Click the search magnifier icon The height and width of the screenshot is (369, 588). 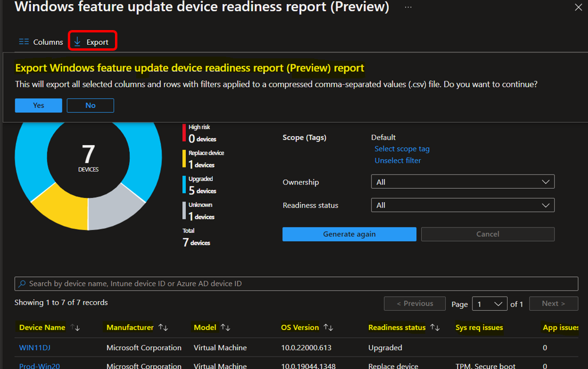point(22,284)
